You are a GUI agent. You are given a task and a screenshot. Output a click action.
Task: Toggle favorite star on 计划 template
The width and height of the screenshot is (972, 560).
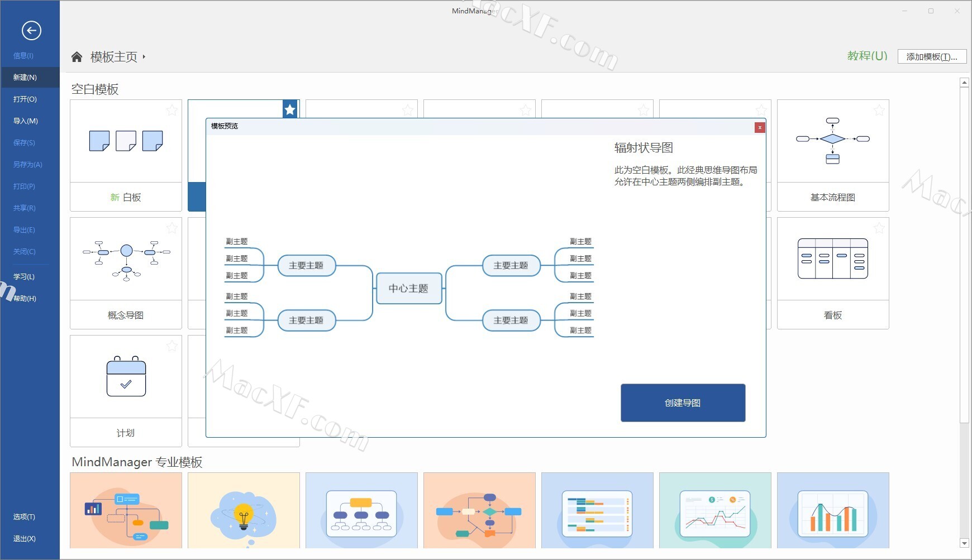pos(172,346)
